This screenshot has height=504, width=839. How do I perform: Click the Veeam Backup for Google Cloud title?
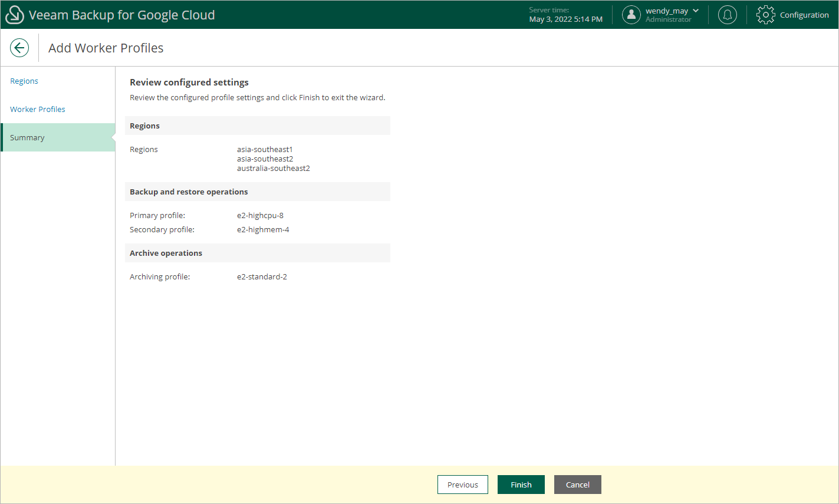[x=122, y=15]
